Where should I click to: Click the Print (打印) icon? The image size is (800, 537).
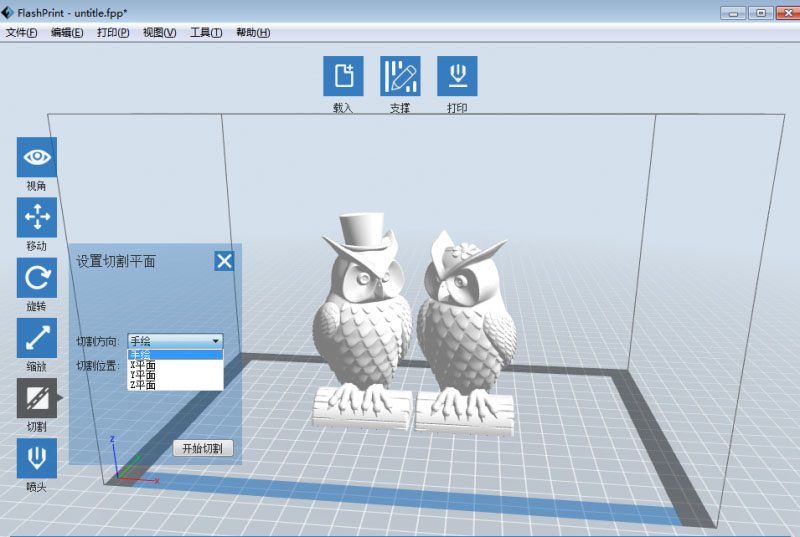click(457, 76)
